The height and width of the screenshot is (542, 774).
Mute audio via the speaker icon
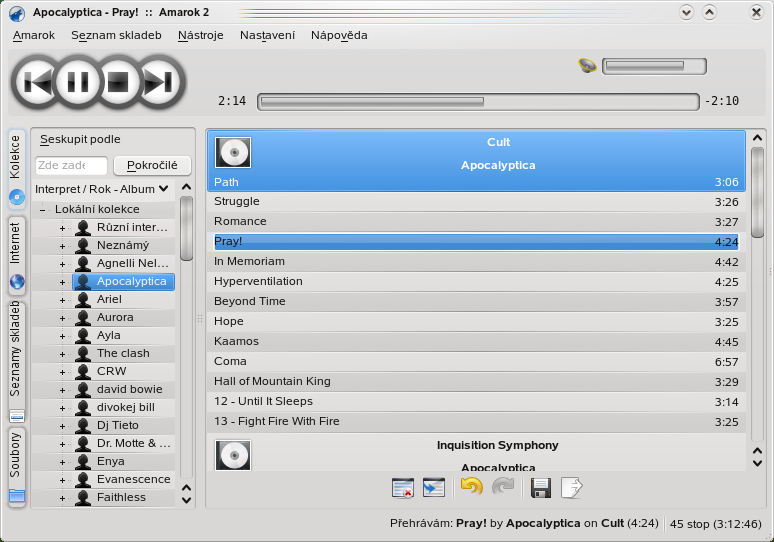pyautogui.click(x=587, y=66)
